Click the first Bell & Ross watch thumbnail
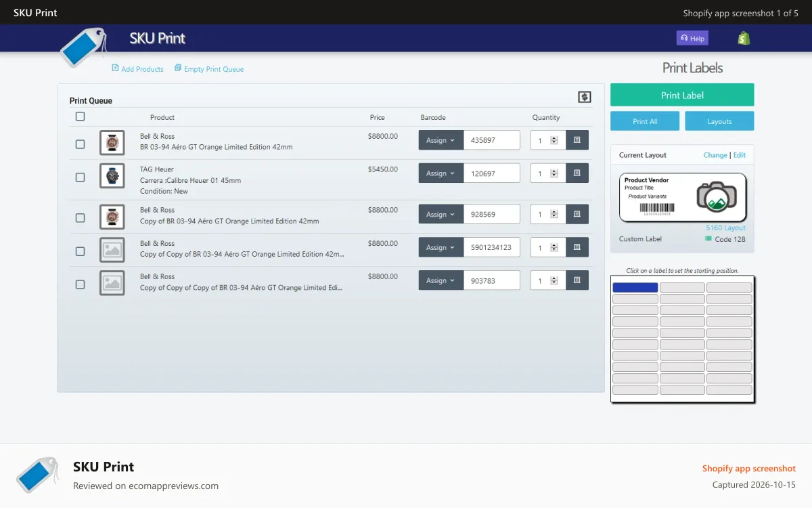The height and width of the screenshot is (508, 812). (112, 142)
